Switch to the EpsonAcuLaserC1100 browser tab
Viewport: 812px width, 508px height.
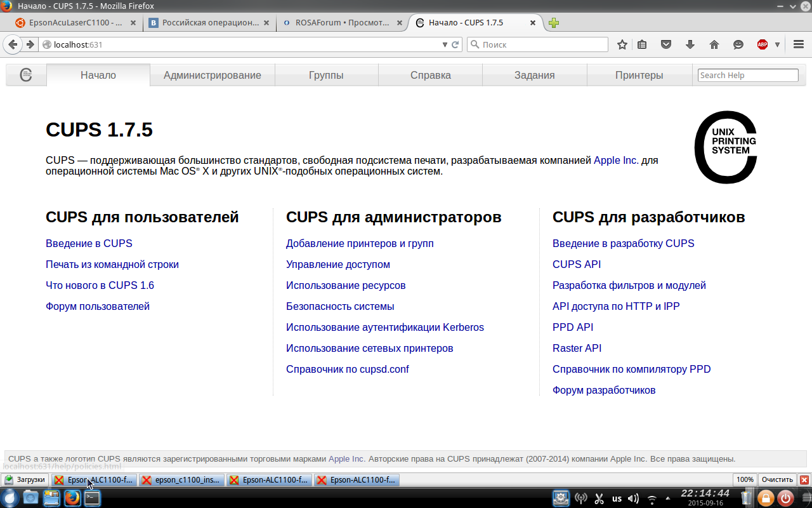[x=76, y=23]
